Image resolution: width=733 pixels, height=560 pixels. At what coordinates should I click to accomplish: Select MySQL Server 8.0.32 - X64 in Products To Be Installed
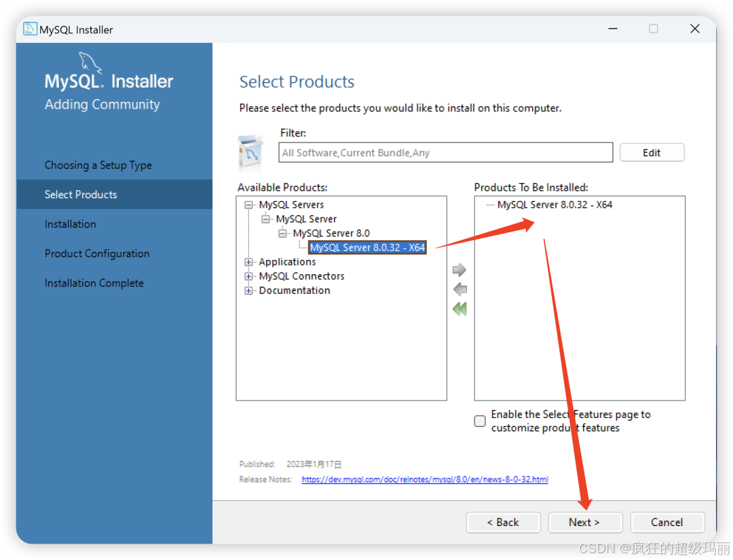point(555,205)
